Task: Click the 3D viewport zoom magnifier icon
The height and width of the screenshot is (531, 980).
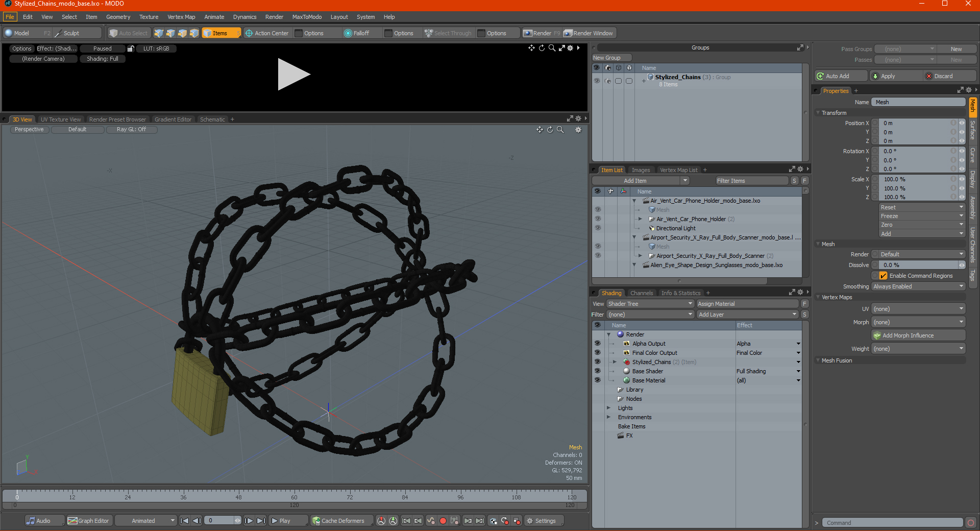Action: (x=560, y=130)
